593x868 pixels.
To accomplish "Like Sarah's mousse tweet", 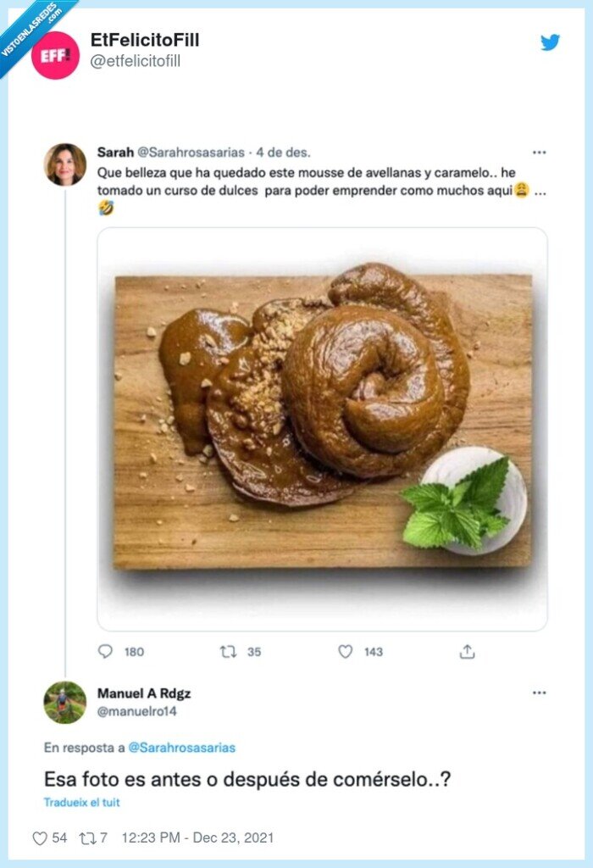I will 345,651.
